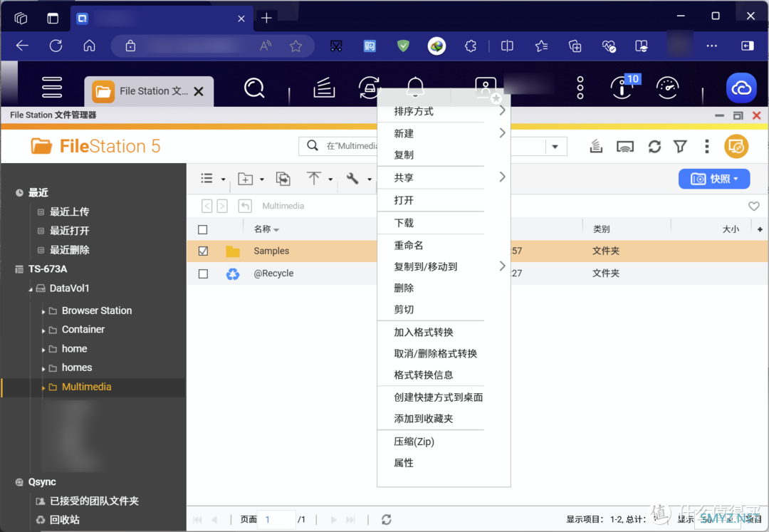Open the QTS main hamburger menu
The image size is (769, 532).
pyautogui.click(x=52, y=88)
